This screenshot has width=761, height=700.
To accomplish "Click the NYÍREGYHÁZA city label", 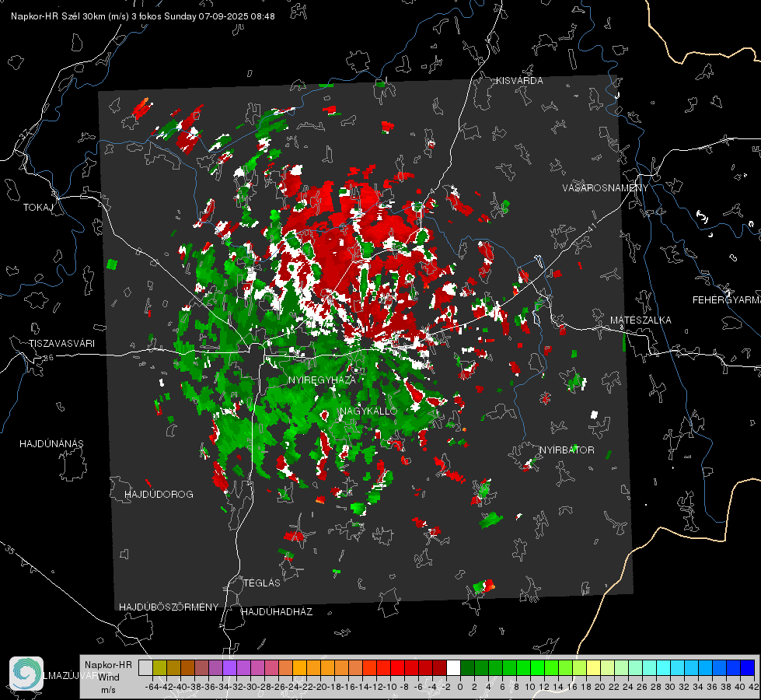I will [322, 380].
